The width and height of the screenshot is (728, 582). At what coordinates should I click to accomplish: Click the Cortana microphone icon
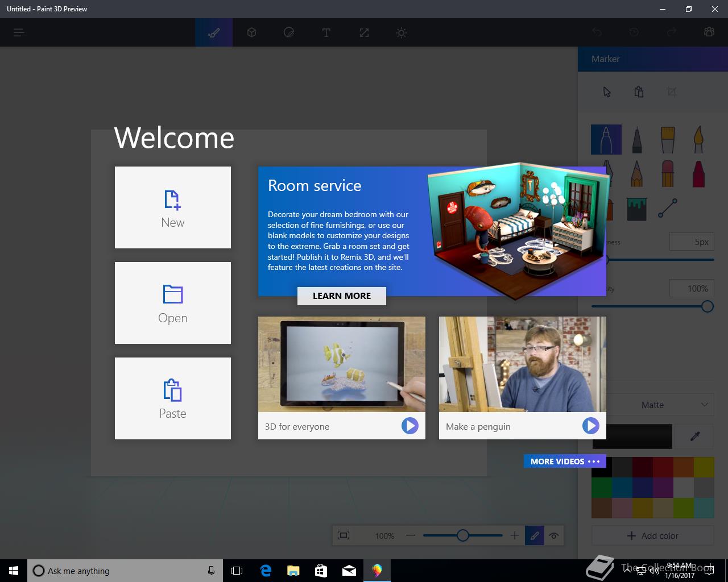click(211, 571)
